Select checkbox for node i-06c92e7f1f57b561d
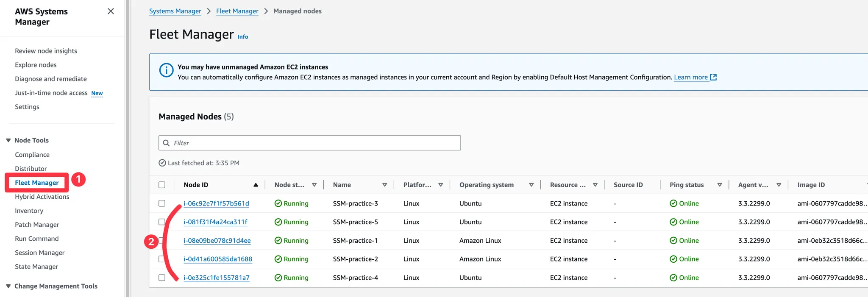 pos(162,203)
